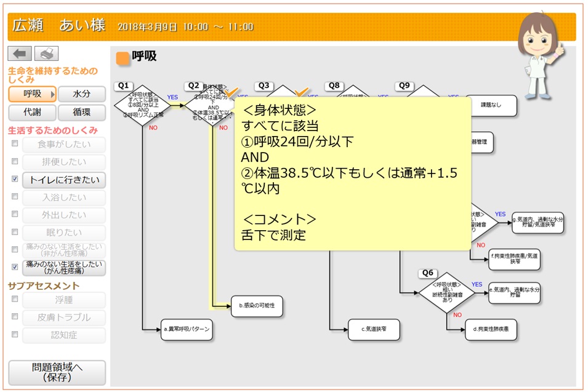Click the c.気道狭窄 result box
Screen dimensions: 588x392
[x=374, y=329]
